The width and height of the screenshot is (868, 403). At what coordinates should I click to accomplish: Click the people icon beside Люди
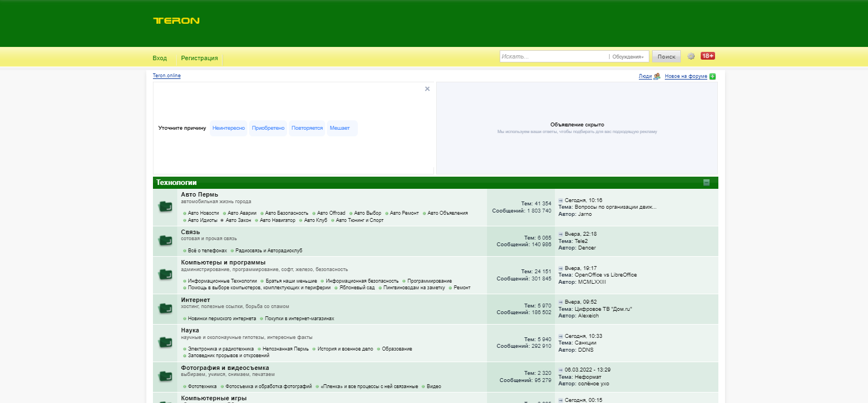(x=657, y=76)
